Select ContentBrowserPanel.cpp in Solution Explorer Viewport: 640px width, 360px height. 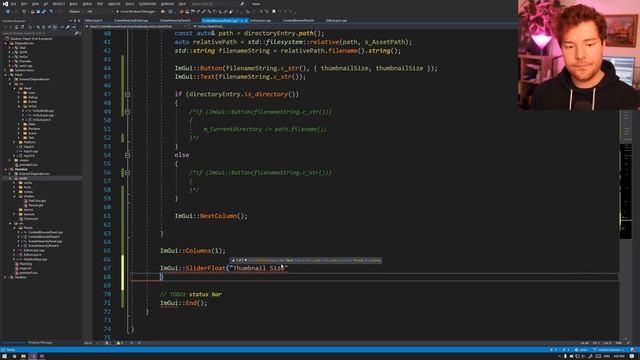coord(45,232)
